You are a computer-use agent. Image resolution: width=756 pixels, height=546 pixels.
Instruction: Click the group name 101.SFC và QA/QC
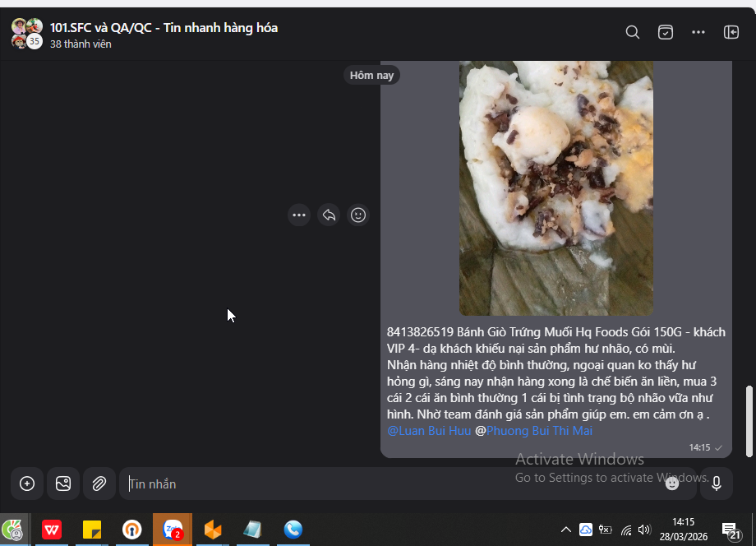164,27
